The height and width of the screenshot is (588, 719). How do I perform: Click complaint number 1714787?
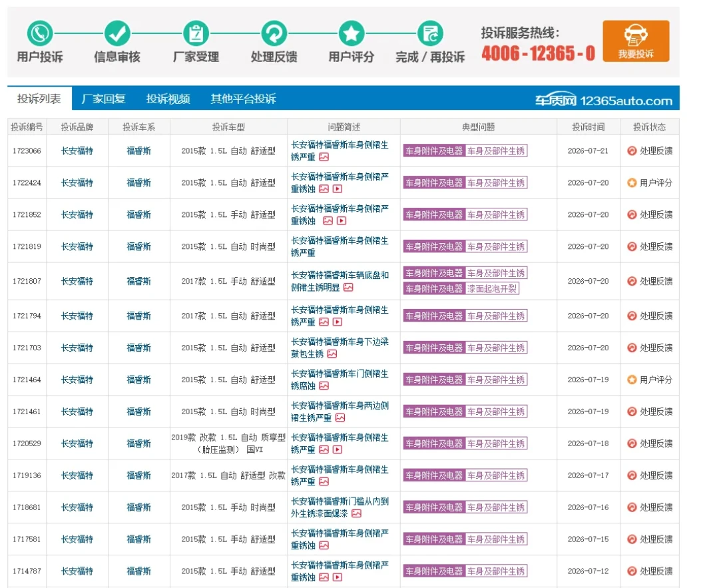(x=27, y=571)
